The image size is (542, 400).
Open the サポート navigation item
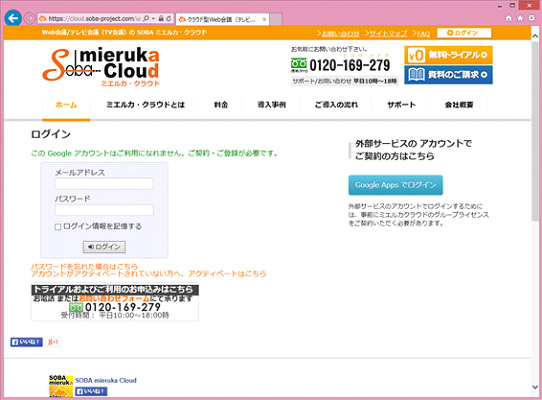tap(401, 105)
